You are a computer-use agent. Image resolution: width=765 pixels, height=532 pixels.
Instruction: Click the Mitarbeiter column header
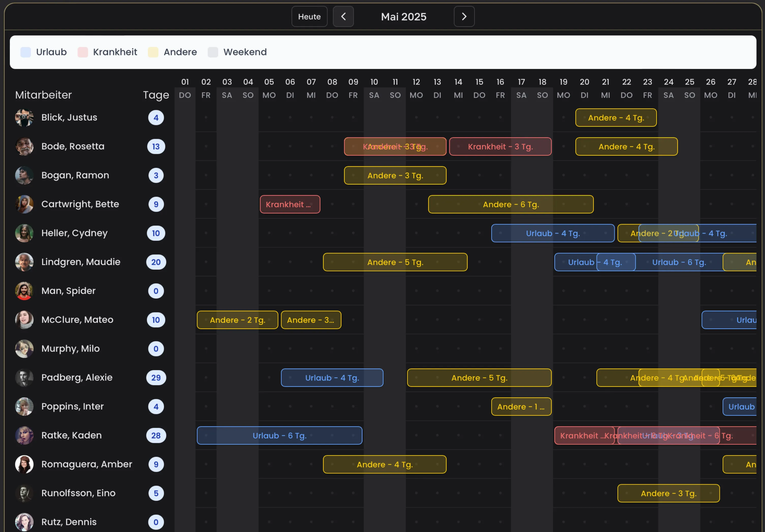pos(43,95)
